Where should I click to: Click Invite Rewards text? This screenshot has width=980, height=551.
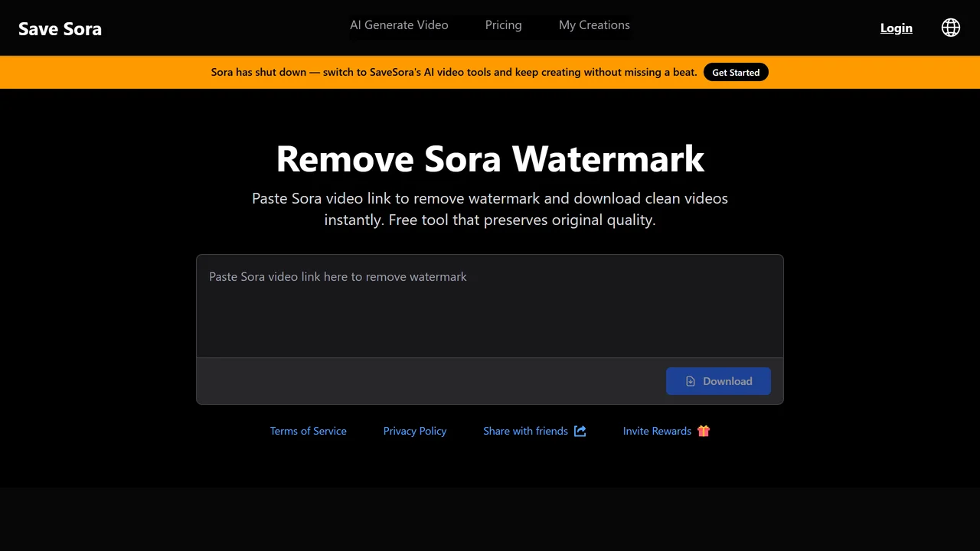click(x=657, y=431)
